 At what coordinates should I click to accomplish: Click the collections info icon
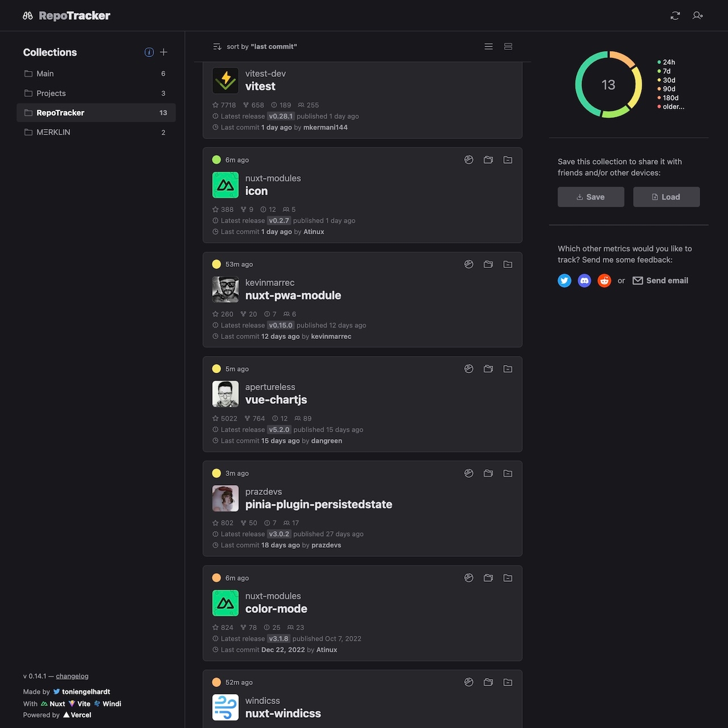click(x=149, y=52)
